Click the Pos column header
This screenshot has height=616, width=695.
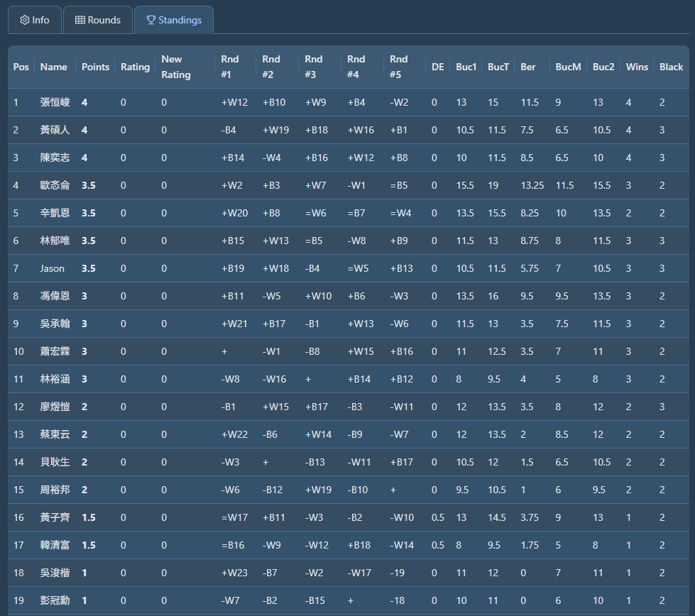pyautogui.click(x=21, y=67)
